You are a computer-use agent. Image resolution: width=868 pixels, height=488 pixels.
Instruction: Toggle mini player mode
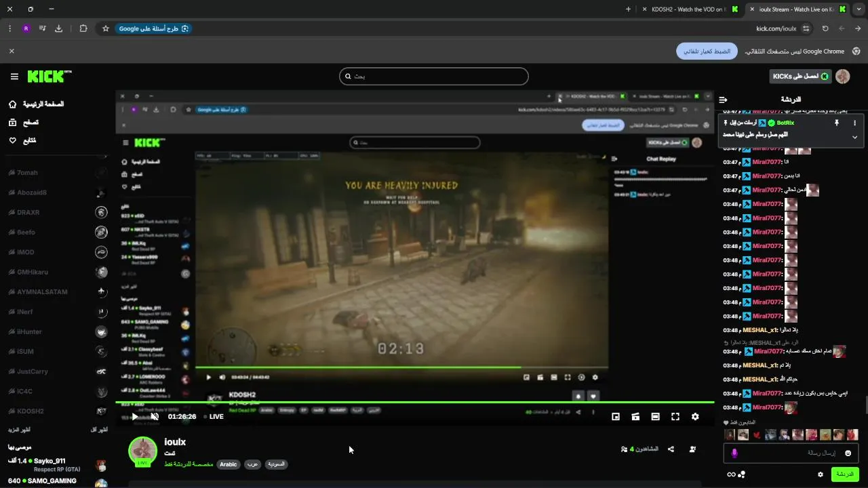616,417
